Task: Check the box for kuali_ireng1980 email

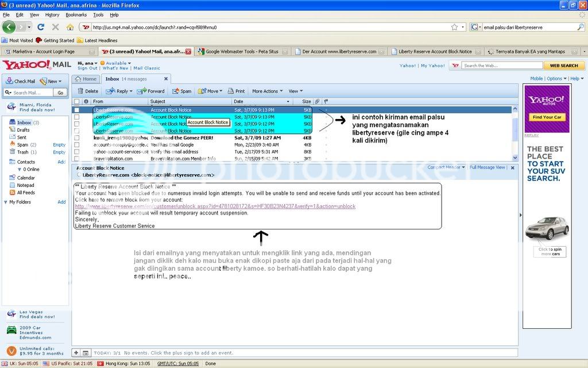Action: (x=77, y=138)
